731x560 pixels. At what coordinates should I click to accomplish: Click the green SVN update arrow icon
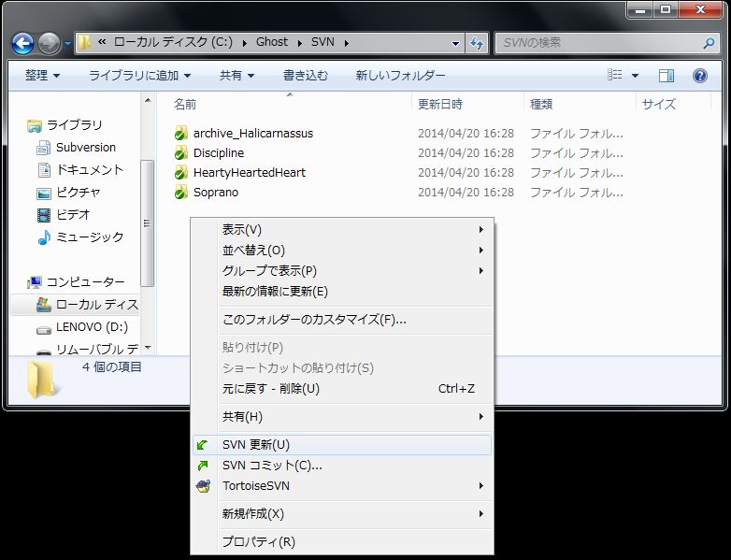click(x=202, y=445)
